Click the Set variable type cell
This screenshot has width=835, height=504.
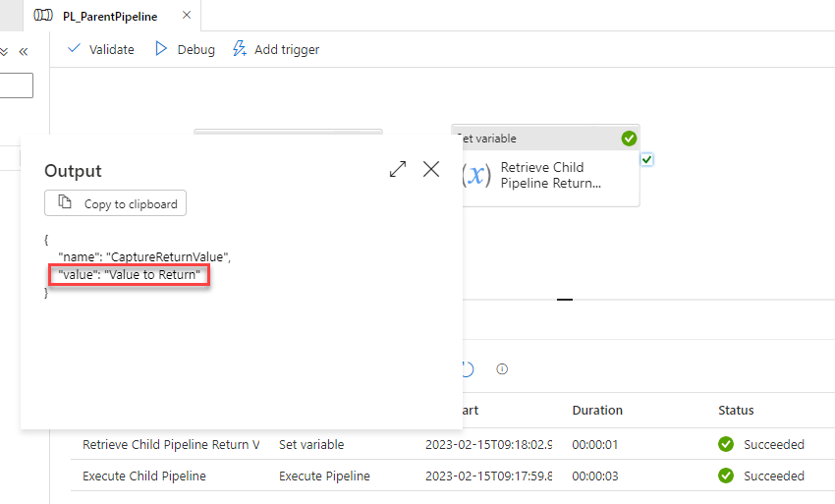point(311,444)
